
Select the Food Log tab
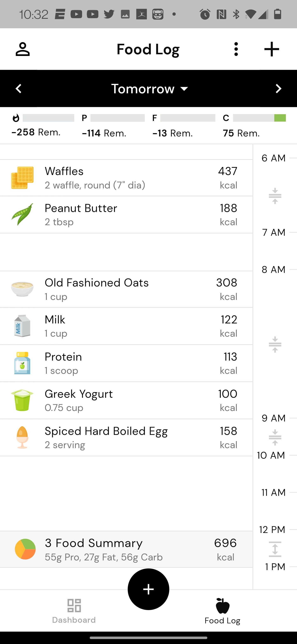(x=222, y=611)
